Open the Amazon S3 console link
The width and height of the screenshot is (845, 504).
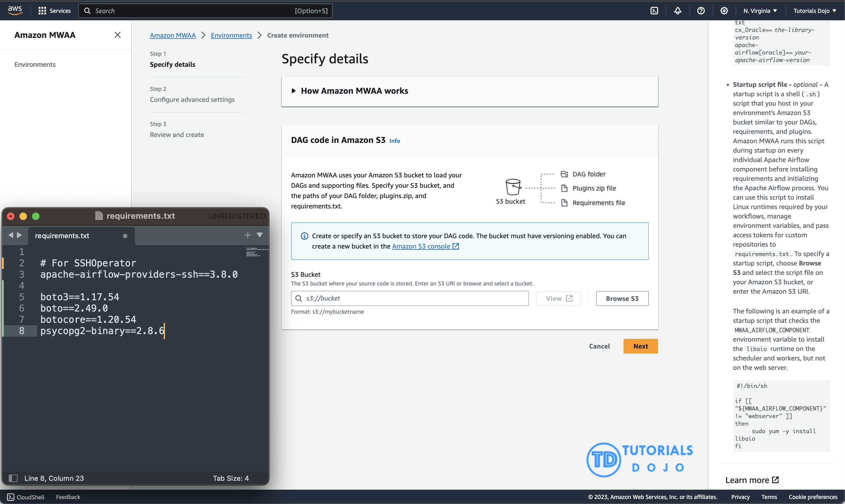425,246
